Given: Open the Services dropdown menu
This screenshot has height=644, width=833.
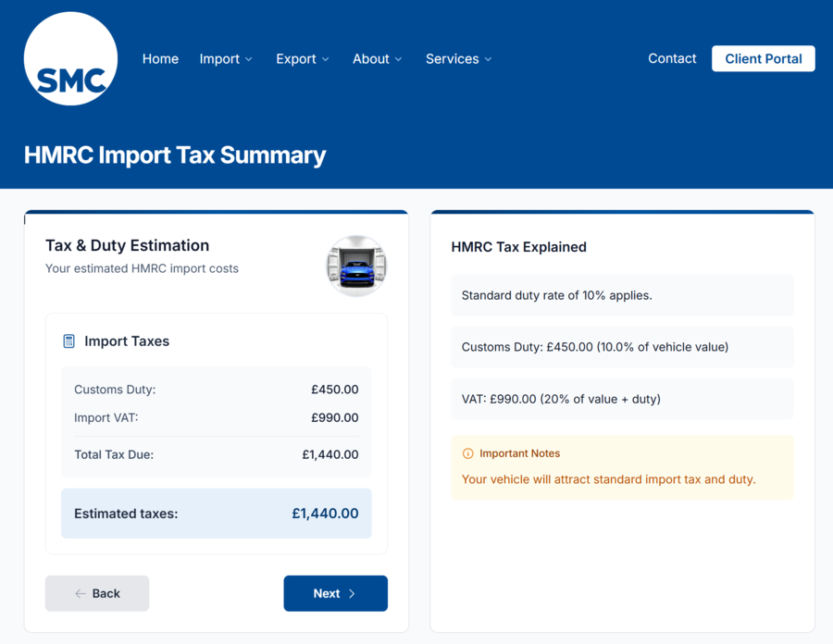Looking at the screenshot, I should 458,59.
